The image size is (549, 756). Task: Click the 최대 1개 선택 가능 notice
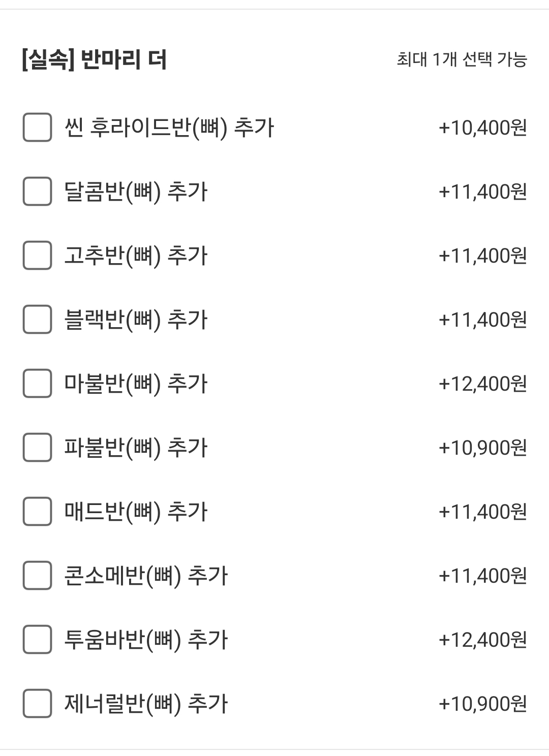[x=462, y=59]
